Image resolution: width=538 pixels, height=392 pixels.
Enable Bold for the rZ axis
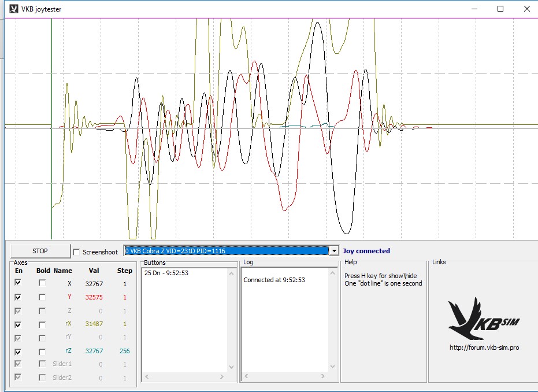42,352
